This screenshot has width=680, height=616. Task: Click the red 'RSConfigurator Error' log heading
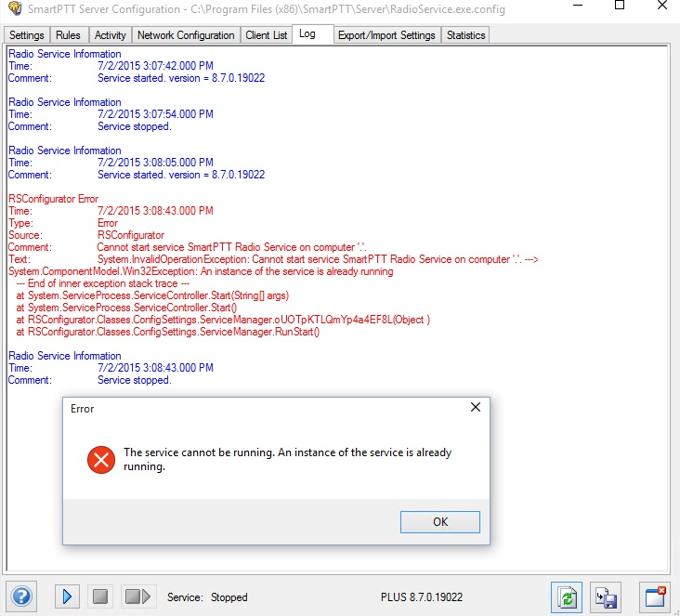click(x=53, y=199)
